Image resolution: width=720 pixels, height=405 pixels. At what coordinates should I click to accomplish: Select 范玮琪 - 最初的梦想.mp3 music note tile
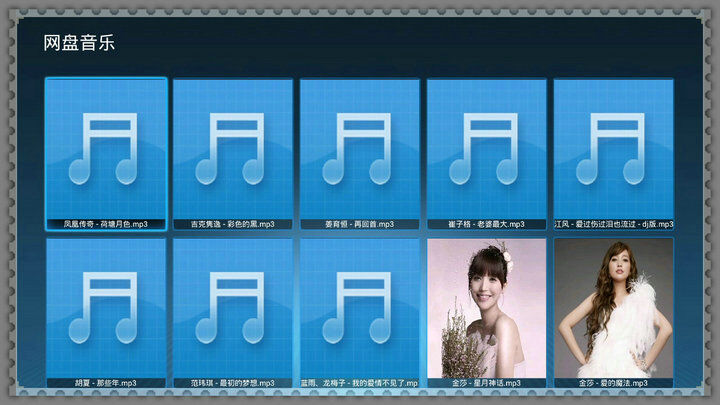[233, 307]
